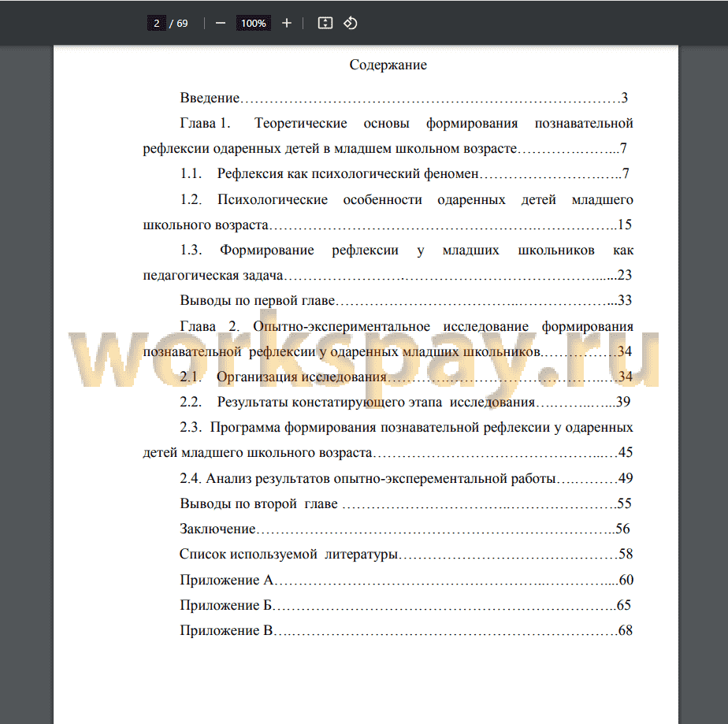Click the zoom in plus icon
Viewport: 728px width, 724px height.
pos(287,23)
